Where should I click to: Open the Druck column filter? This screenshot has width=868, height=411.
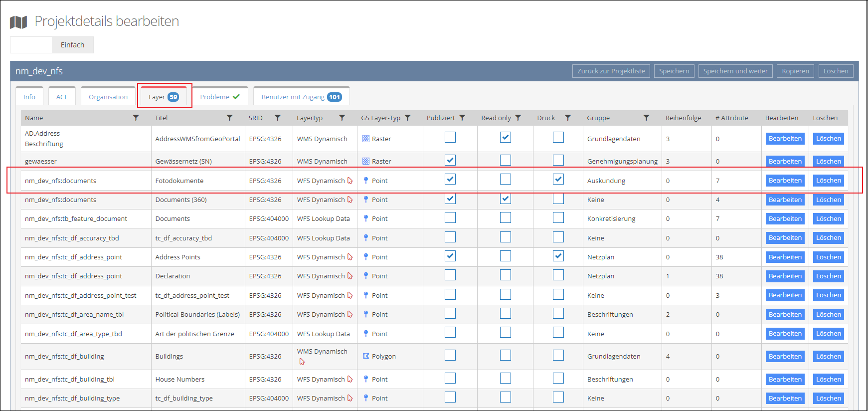pos(567,118)
